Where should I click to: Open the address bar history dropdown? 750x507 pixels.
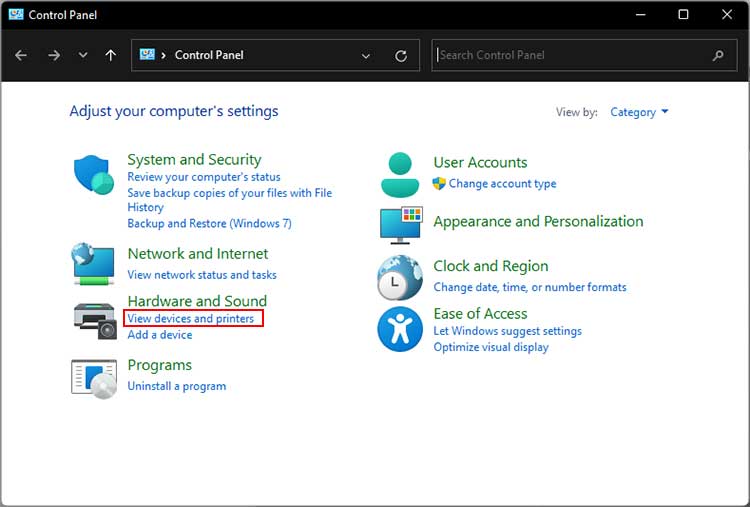click(x=365, y=55)
